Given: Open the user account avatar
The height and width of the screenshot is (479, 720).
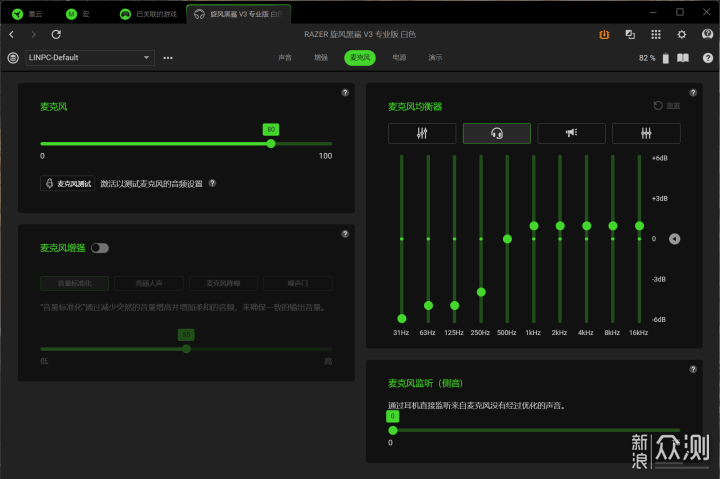Looking at the screenshot, I should (x=707, y=34).
